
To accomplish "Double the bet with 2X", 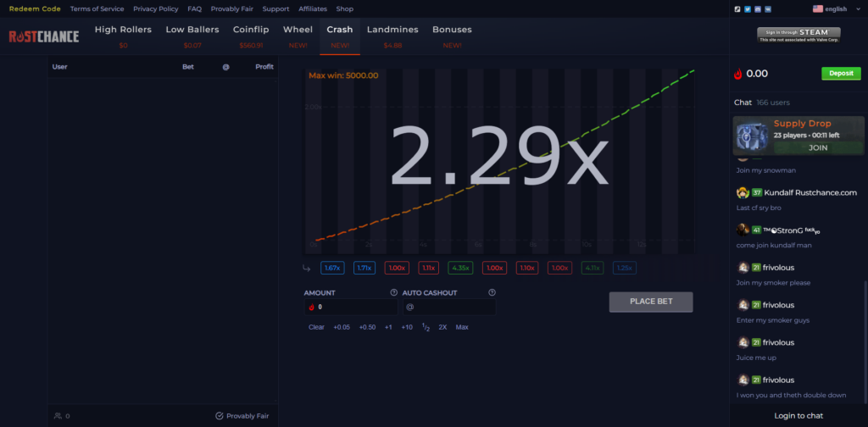I will point(442,327).
